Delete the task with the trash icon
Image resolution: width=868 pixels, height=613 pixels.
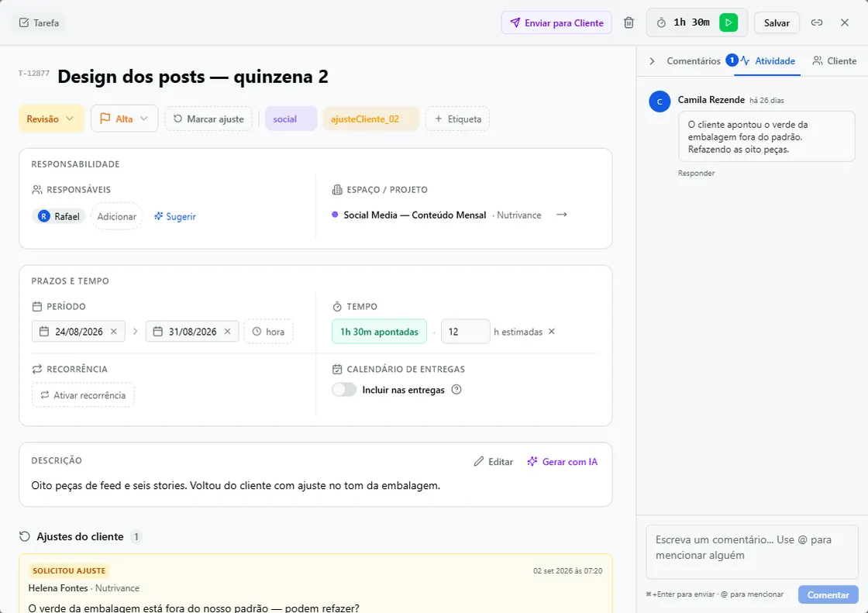(629, 22)
